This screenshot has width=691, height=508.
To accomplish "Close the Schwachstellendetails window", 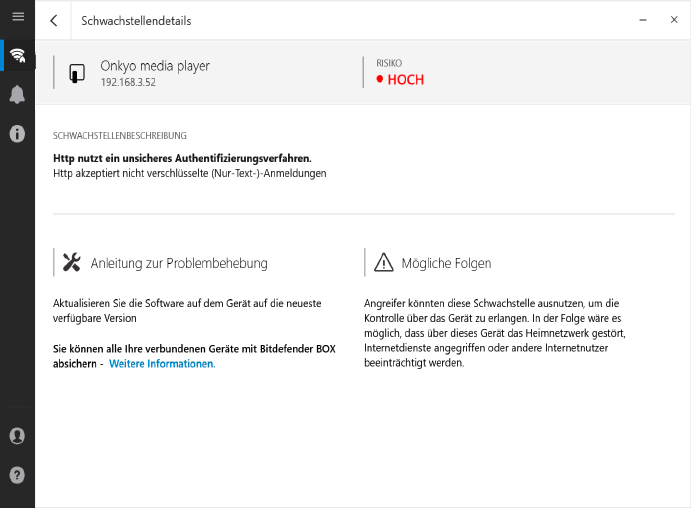I will tap(673, 20).
